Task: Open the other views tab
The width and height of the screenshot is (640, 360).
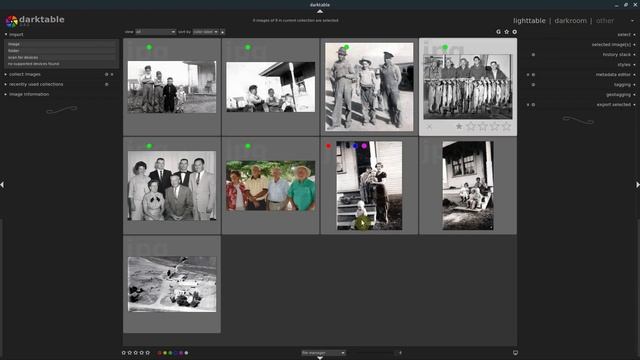Action: (605, 21)
